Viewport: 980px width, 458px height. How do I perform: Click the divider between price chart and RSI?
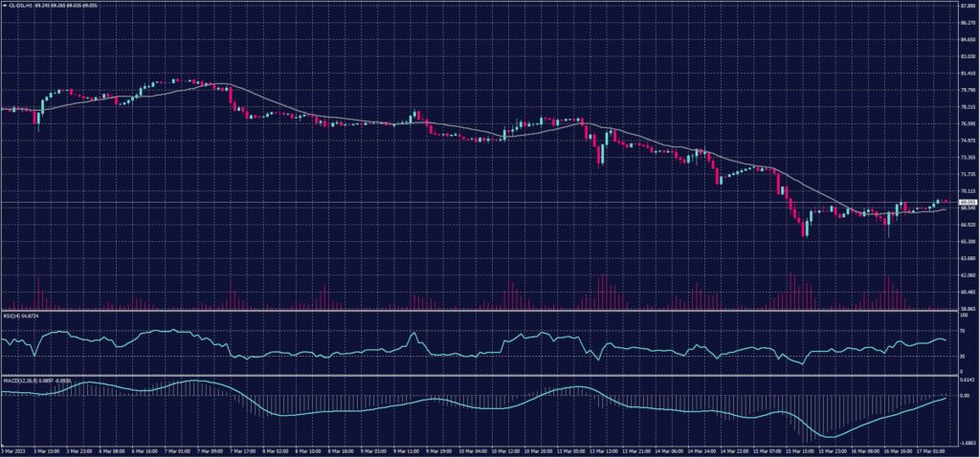(x=479, y=312)
